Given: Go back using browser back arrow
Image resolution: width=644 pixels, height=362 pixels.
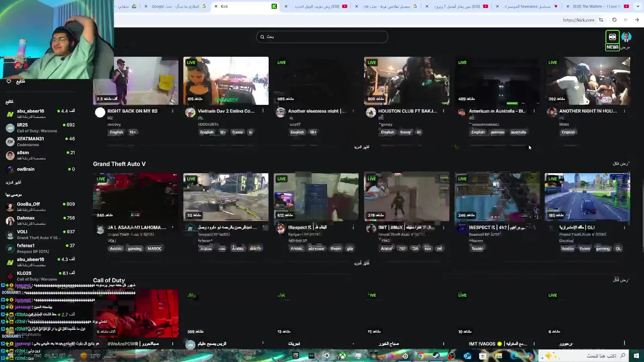Looking at the screenshot, I should [626, 20].
